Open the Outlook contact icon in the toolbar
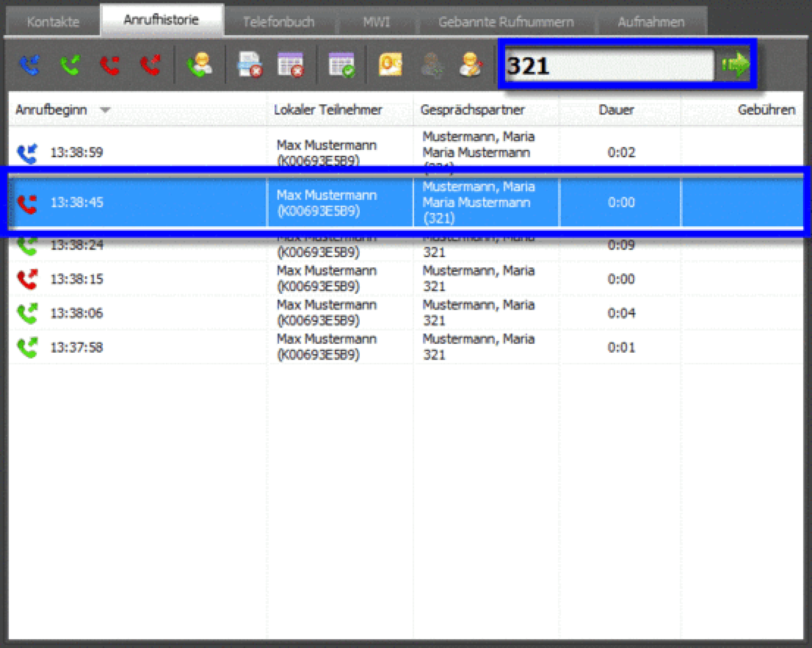The height and width of the screenshot is (648, 812). 390,65
